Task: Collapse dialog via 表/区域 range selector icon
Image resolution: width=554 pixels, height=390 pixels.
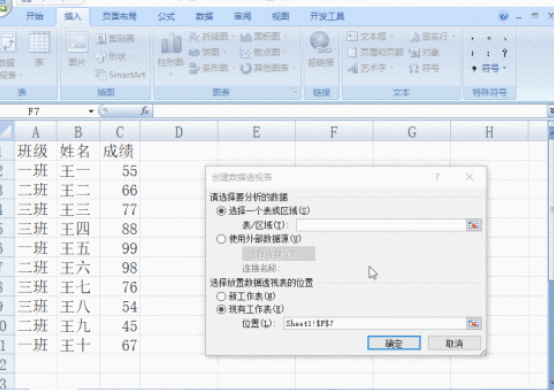Action: (473, 225)
